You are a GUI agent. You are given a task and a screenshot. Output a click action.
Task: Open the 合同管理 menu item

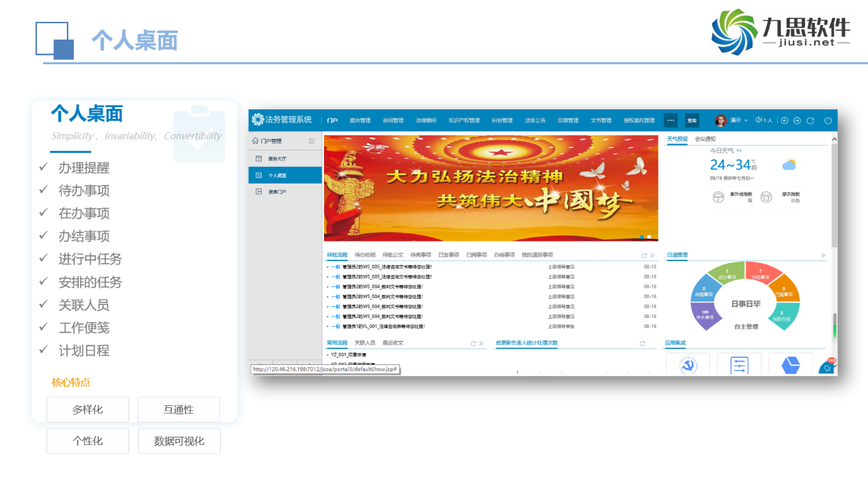393,120
